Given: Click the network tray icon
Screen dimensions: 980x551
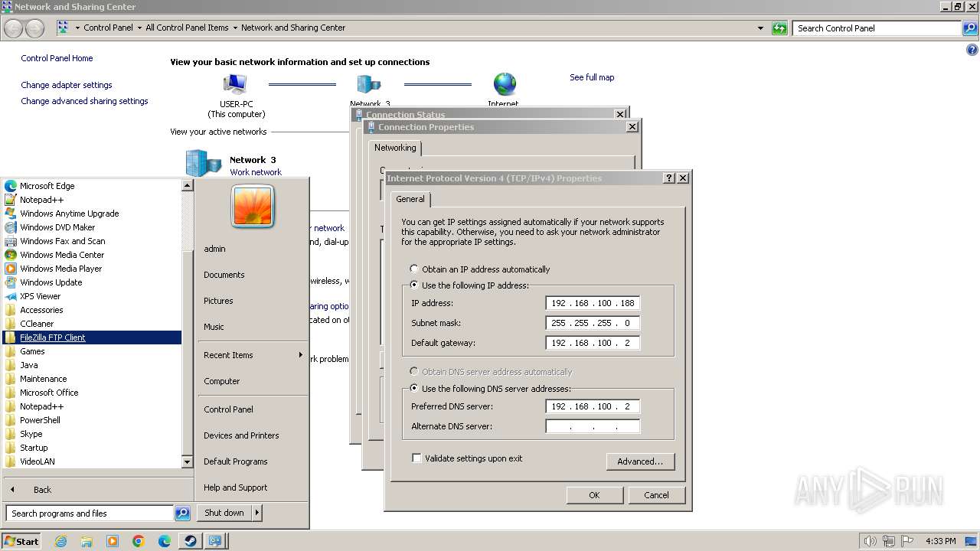Looking at the screenshot, I should [889, 541].
